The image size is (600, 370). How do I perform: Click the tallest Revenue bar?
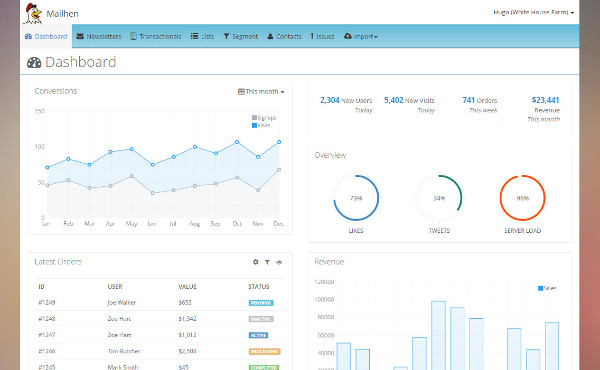439,336
